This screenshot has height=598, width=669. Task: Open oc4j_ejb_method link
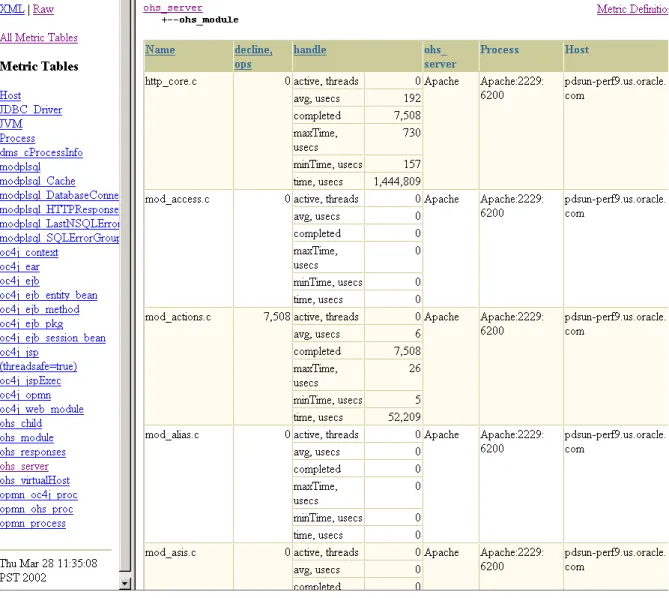coord(40,309)
